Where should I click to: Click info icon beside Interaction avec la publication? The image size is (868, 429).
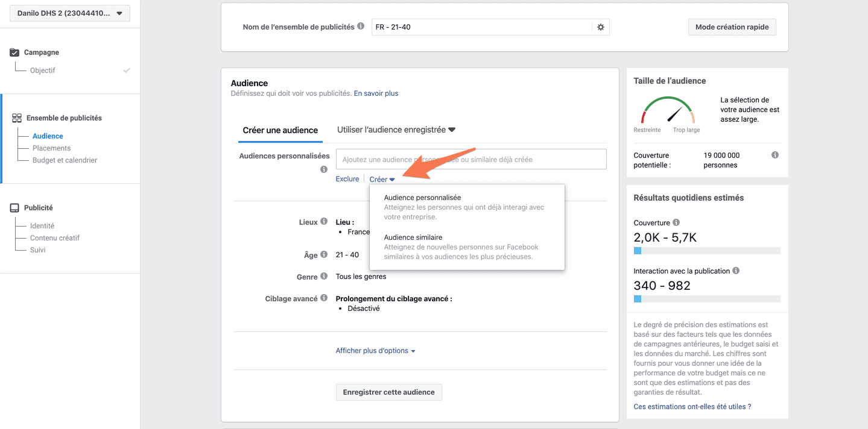coord(736,271)
